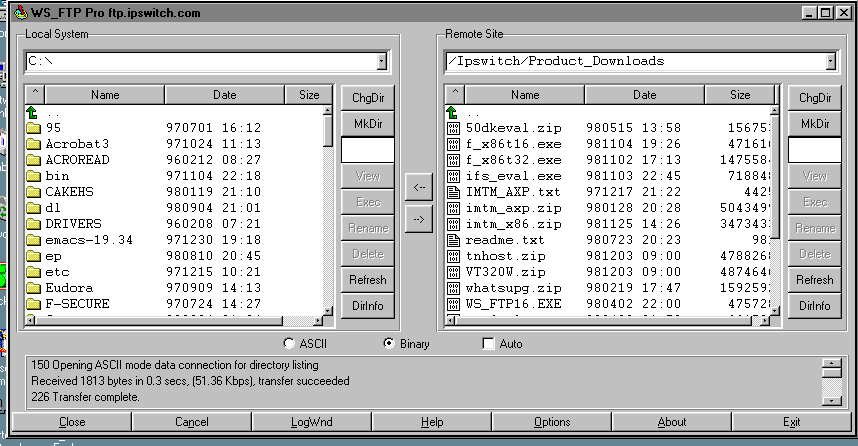858x446 pixels.
Task: Click remote parent directory up-arrow icon
Action: 452,113
